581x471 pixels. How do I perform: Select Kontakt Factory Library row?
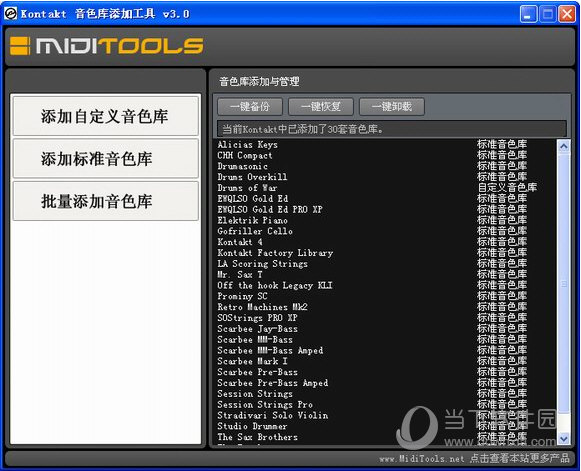pos(385,253)
